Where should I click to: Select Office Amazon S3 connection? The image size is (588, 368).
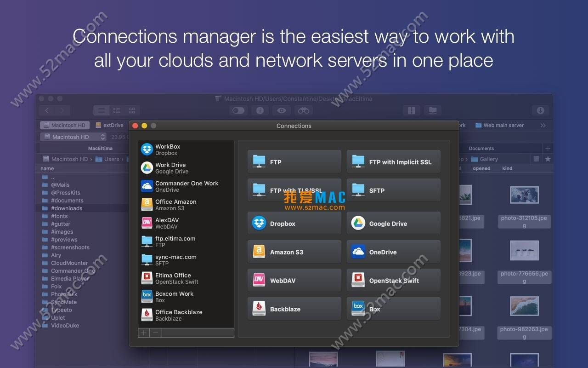186,205
